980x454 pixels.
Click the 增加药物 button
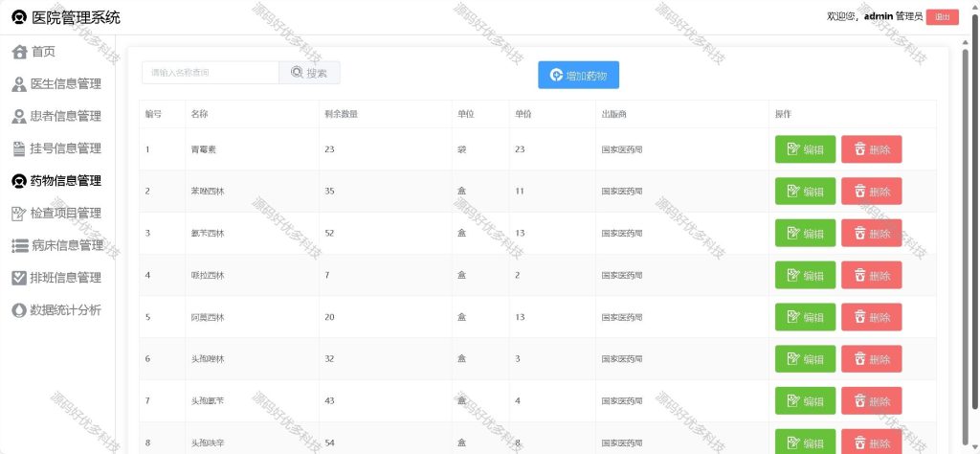[x=578, y=76]
